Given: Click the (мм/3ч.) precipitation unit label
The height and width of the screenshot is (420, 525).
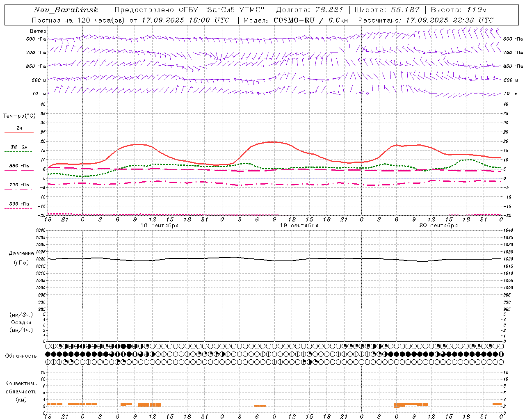Looking at the screenshot, I should [21, 315].
